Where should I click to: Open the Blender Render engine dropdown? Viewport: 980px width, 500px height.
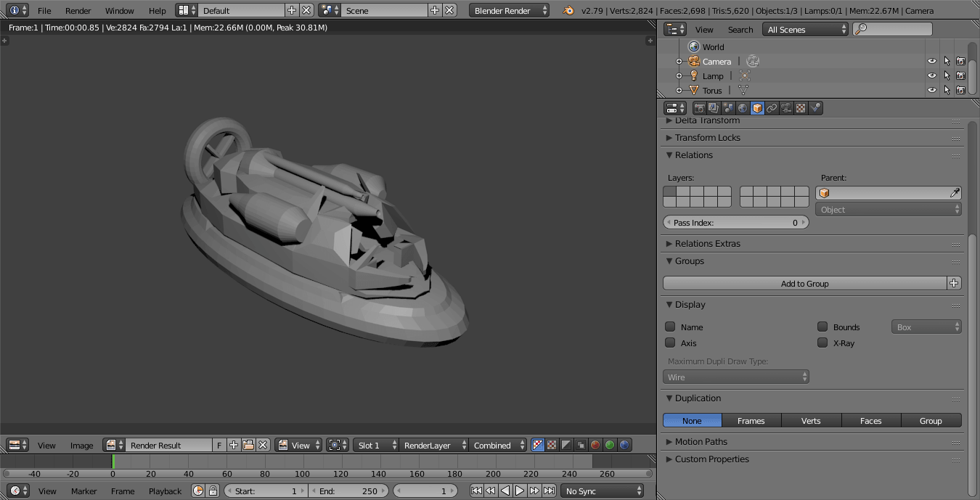click(510, 11)
